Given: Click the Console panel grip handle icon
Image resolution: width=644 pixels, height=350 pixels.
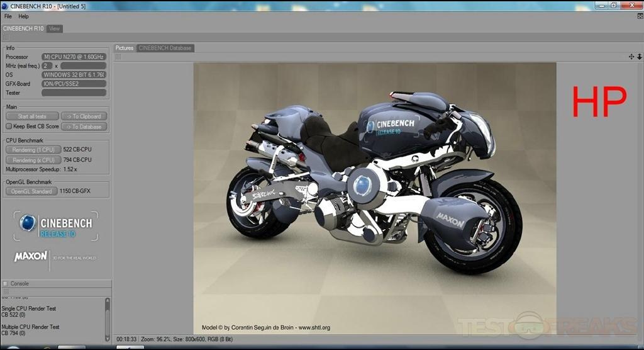Looking at the screenshot, I should 6,293.
